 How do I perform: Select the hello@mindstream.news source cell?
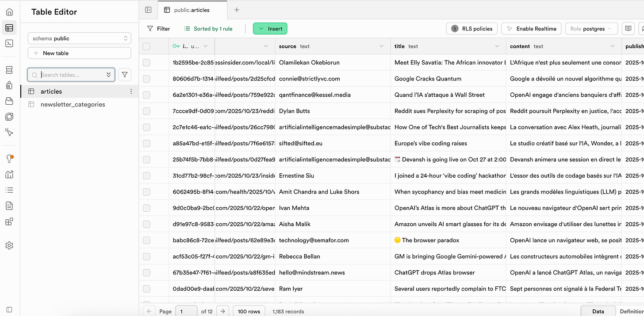[333, 272]
